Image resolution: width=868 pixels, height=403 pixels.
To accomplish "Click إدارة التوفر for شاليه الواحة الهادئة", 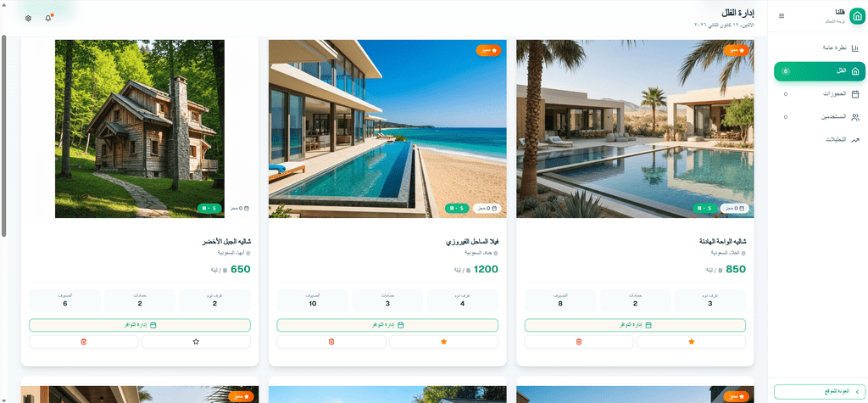I will 635,326.
